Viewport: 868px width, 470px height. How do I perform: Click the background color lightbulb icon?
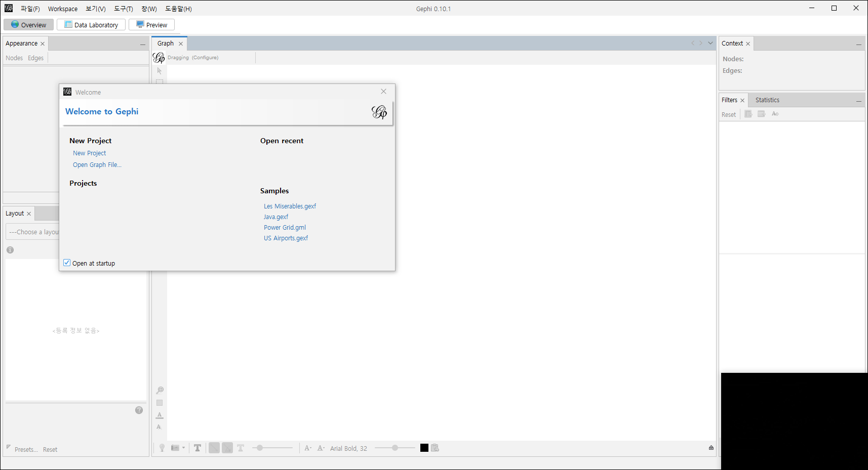(162, 448)
